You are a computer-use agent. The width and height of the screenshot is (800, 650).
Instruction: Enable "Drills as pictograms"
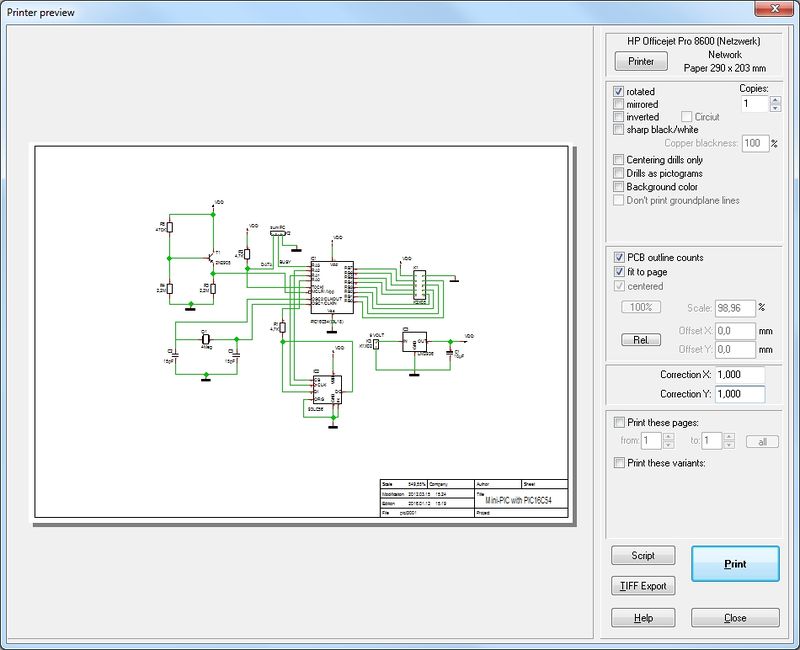tap(619, 172)
